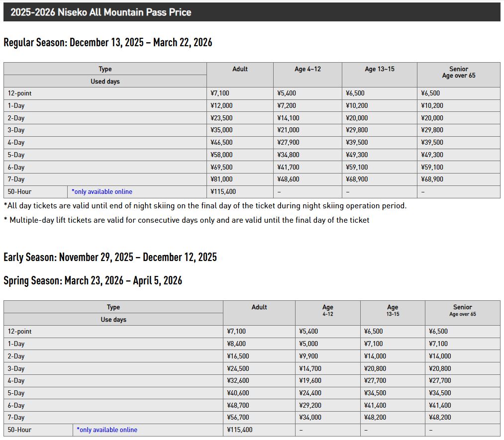This screenshot has height=440, width=504.
Task: Click the ¥56,700 adult 7-Day spring price
Action: (x=238, y=418)
